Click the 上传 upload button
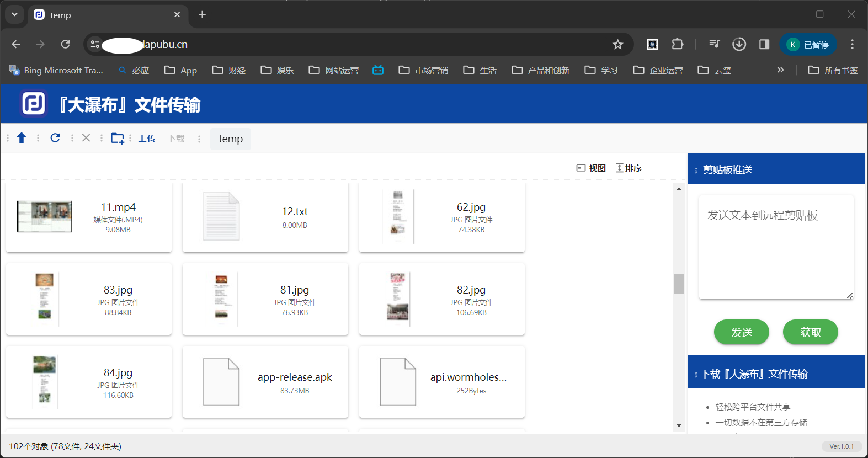 (147, 139)
